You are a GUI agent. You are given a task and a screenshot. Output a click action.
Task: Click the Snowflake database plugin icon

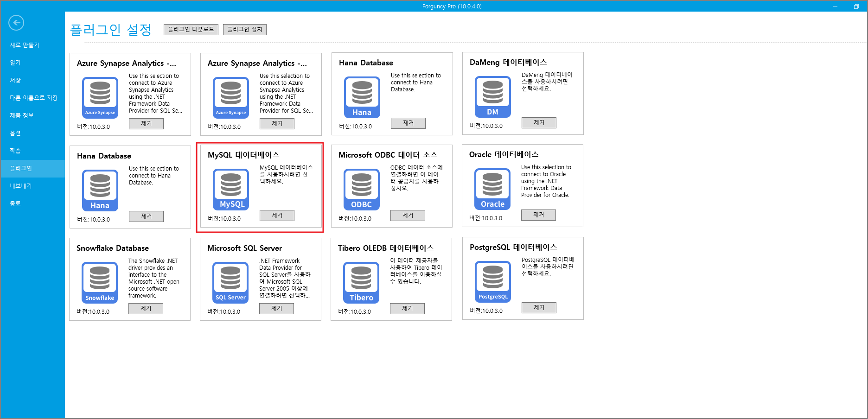click(x=100, y=283)
